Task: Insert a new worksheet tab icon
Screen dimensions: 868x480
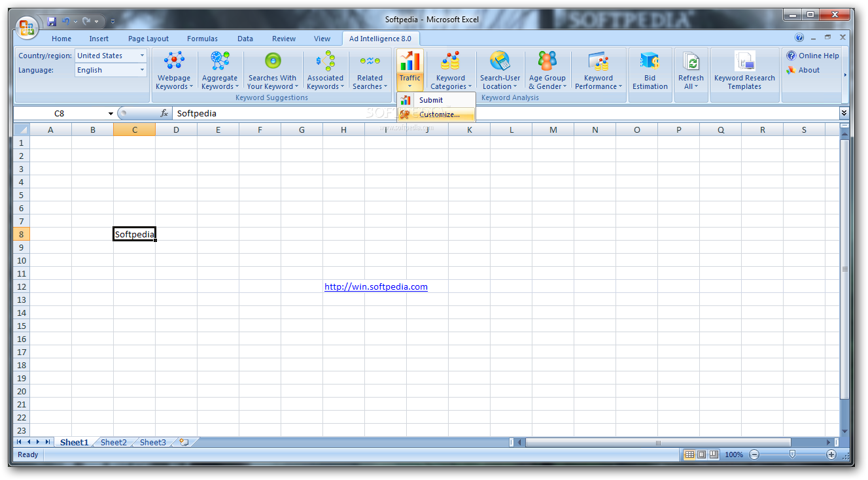Action: (184, 442)
